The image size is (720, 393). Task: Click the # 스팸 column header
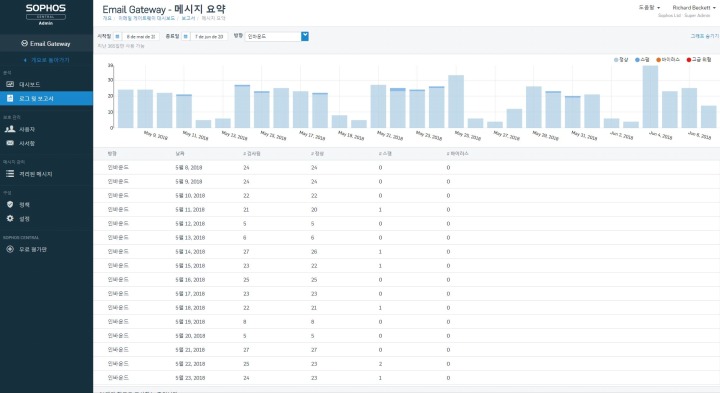coord(385,154)
